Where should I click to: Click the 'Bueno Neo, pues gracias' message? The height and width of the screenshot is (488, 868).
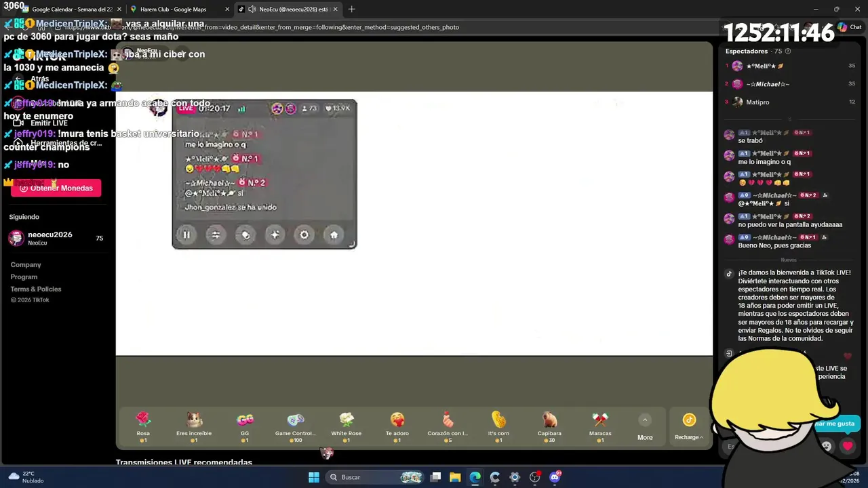(774, 245)
